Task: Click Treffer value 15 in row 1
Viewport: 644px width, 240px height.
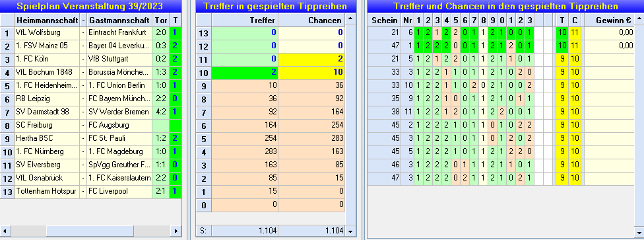Action: 245,192
